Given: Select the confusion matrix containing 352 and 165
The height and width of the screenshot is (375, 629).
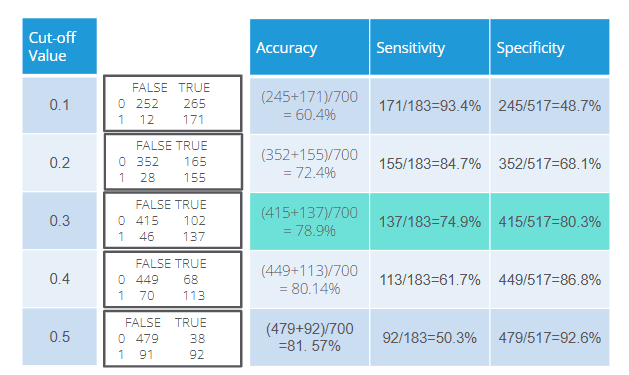Looking at the screenshot, I should tap(173, 162).
